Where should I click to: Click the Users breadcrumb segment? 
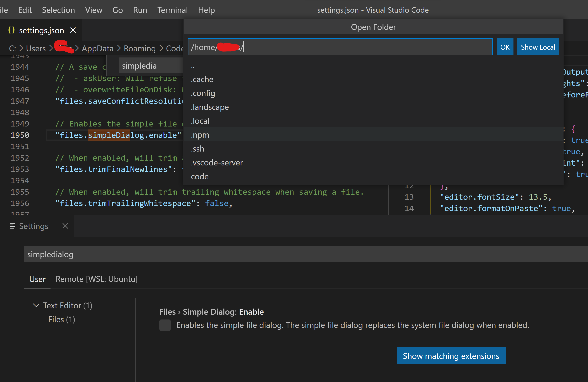36,48
